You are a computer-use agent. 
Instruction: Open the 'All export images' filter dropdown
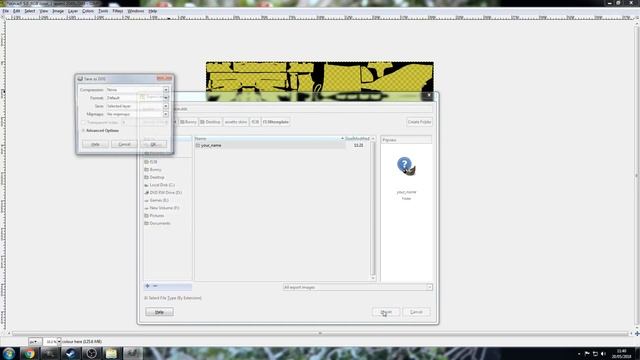[358, 287]
